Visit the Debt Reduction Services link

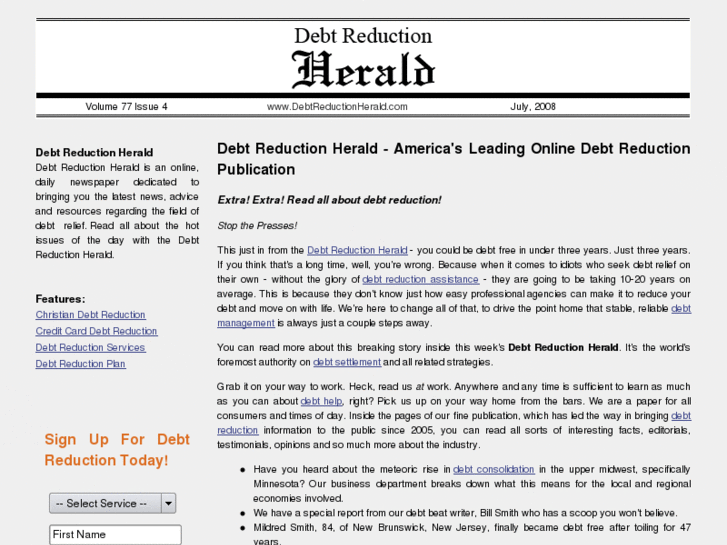91,347
